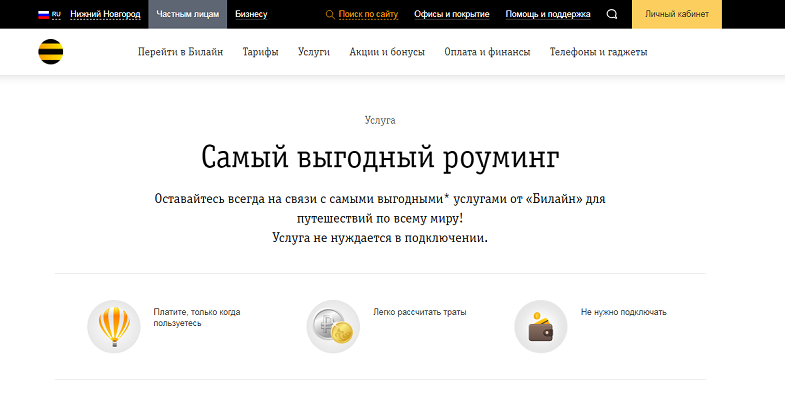The height and width of the screenshot is (393, 785).
Task: Open Оплата и финансы menu
Action: click(x=487, y=52)
